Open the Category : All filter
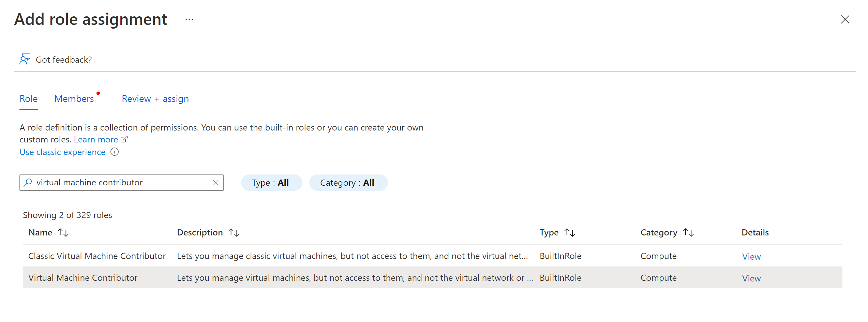 pyautogui.click(x=348, y=183)
